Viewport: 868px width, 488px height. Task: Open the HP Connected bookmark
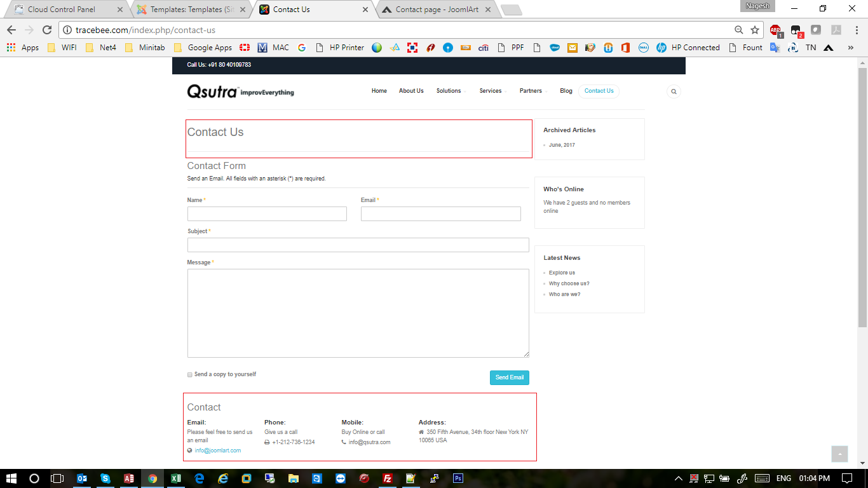688,48
